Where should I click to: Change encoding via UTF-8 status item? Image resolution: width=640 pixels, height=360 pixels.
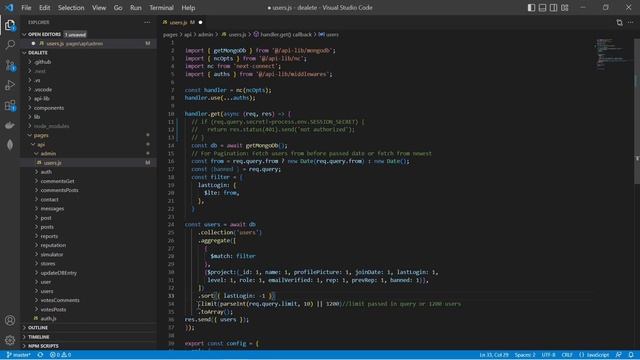(x=549, y=355)
